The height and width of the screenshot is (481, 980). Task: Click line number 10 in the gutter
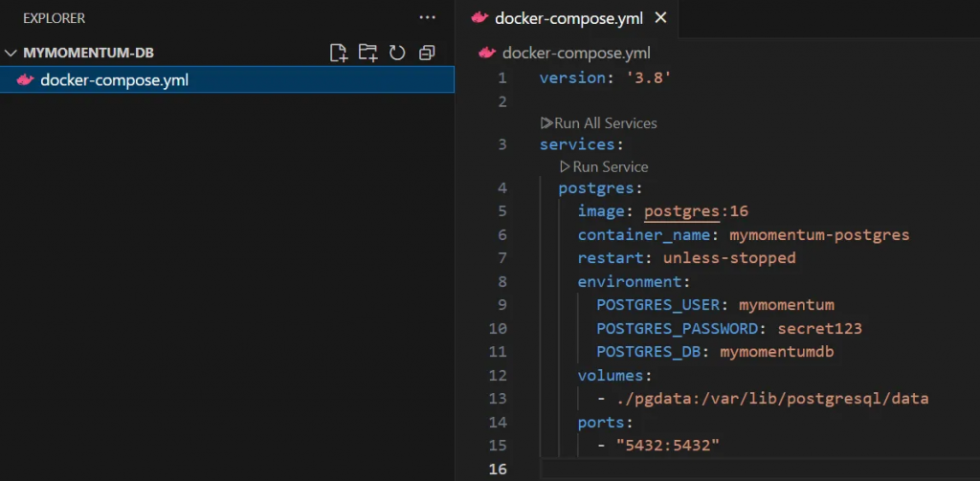tap(498, 329)
